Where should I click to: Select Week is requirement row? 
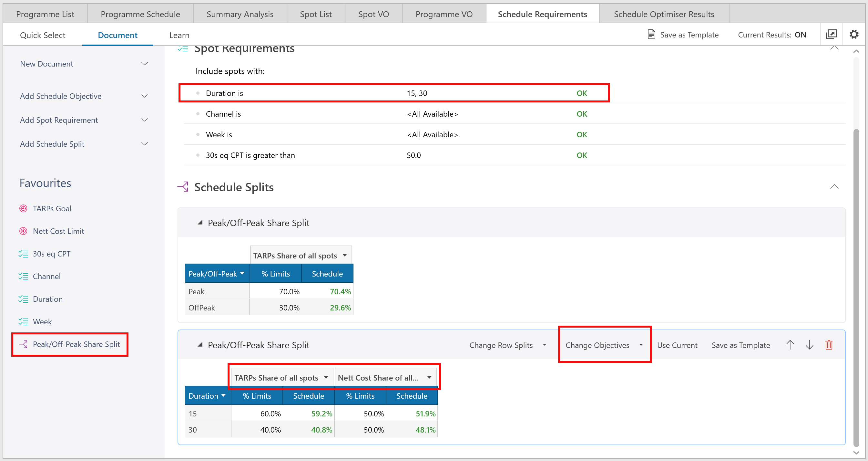pyautogui.click(x=514, y=134)
